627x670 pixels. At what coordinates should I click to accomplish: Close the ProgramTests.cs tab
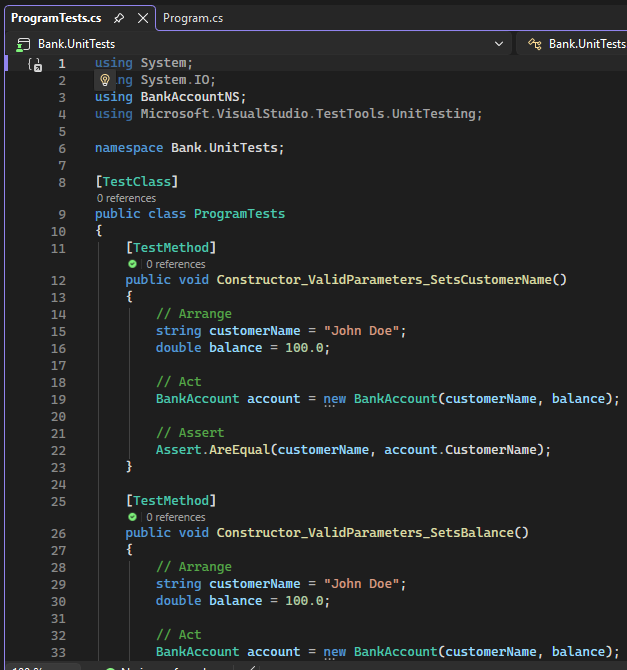coord(143,18)
